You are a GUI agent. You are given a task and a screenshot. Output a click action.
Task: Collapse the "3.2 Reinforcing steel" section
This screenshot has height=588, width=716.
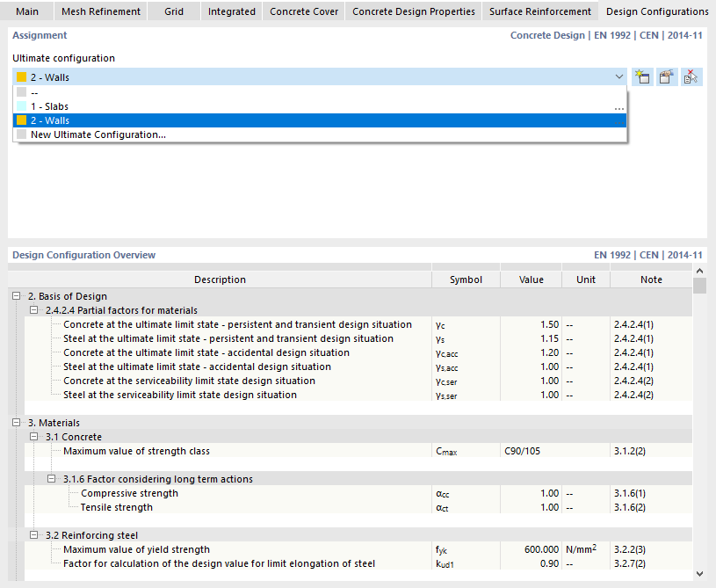click(35, 534)
